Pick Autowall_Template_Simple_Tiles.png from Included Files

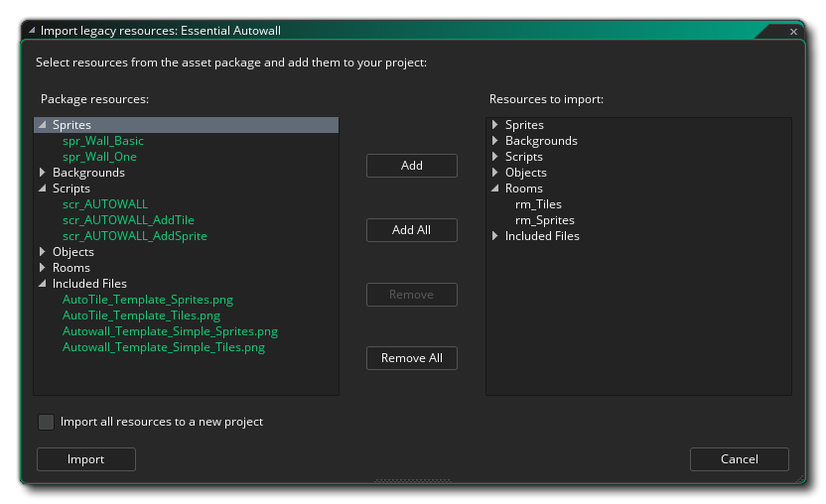tap(164, 347)
